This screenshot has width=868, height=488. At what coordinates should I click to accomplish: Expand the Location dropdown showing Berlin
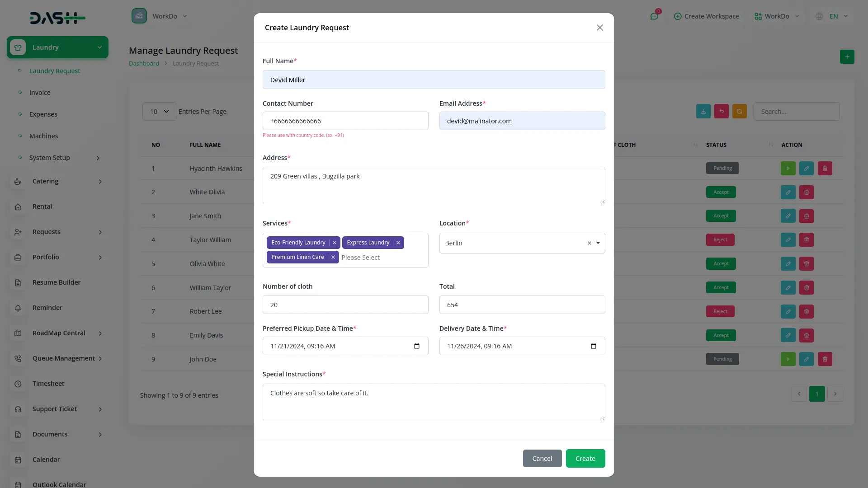[x=598, y=243]
